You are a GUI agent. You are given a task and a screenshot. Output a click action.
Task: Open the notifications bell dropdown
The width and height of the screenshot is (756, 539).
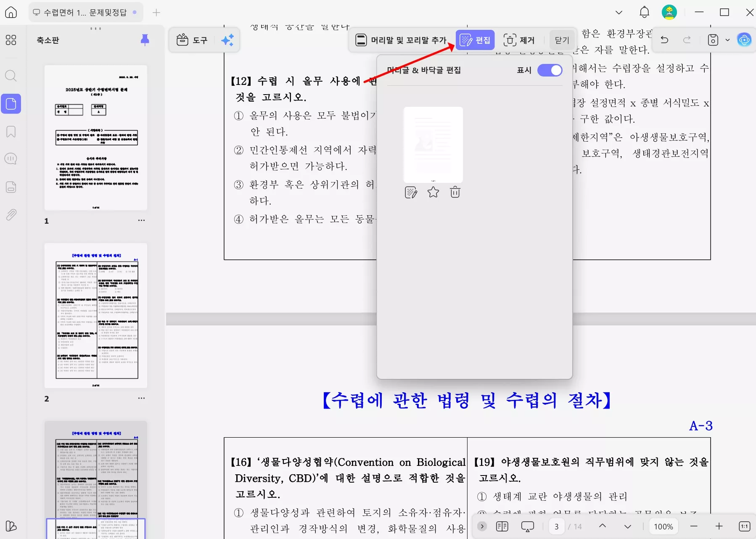tap(644, 12)
